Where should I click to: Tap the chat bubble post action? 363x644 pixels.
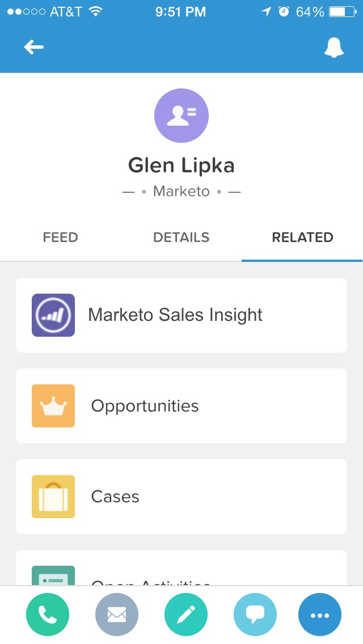[x=255, y=615]
